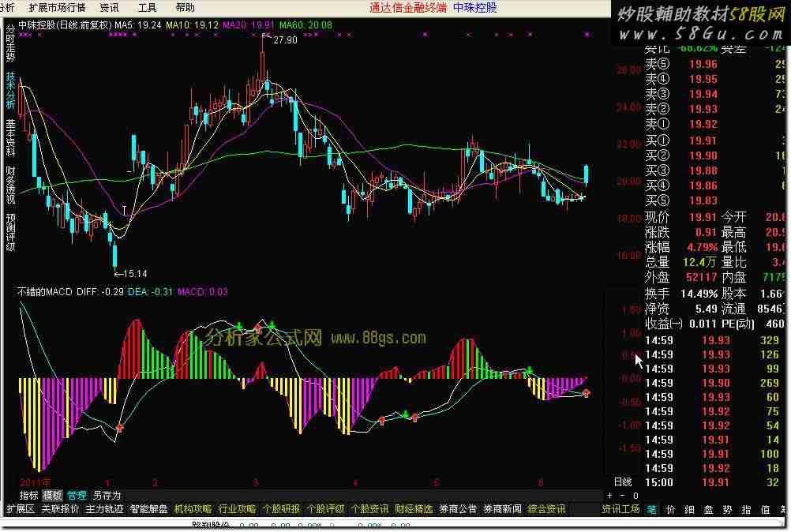Image resolution: width=791 pixels, height=532 pixels.
Task: Click the plus zoom button beside 日线
Action: click(609, 495)
